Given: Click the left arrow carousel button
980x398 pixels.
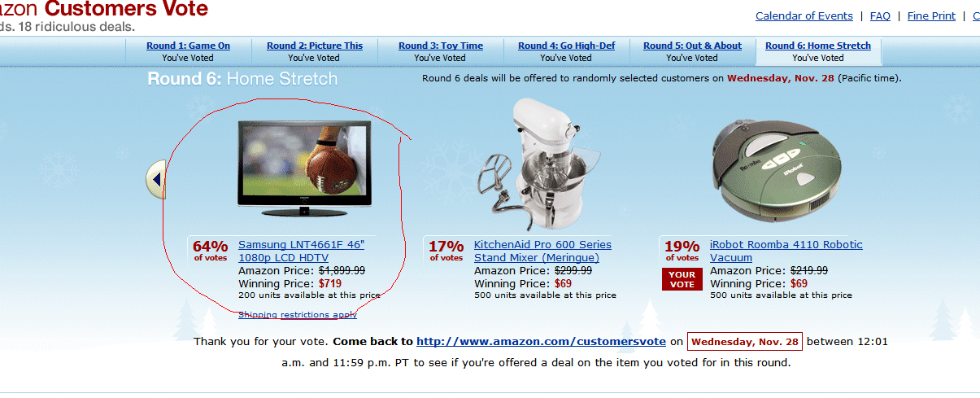Looking at the screenshot, I should pyautogui.click(x=156, y=179).
